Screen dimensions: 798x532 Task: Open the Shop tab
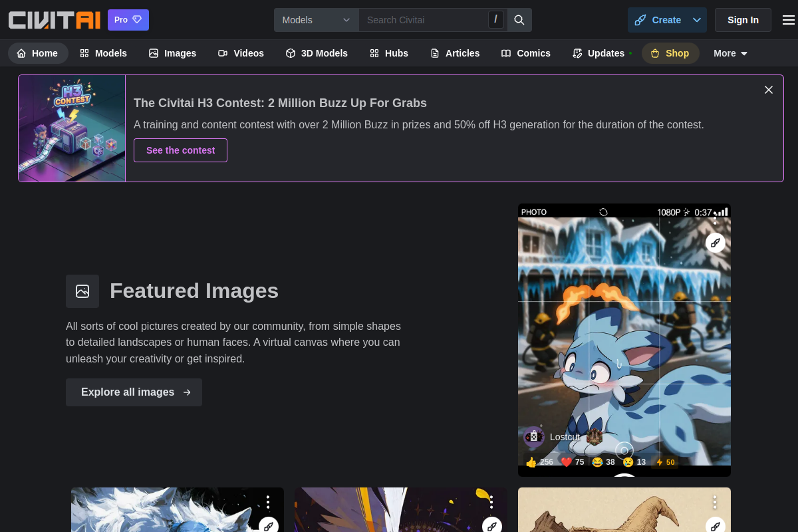coord(670,53)
